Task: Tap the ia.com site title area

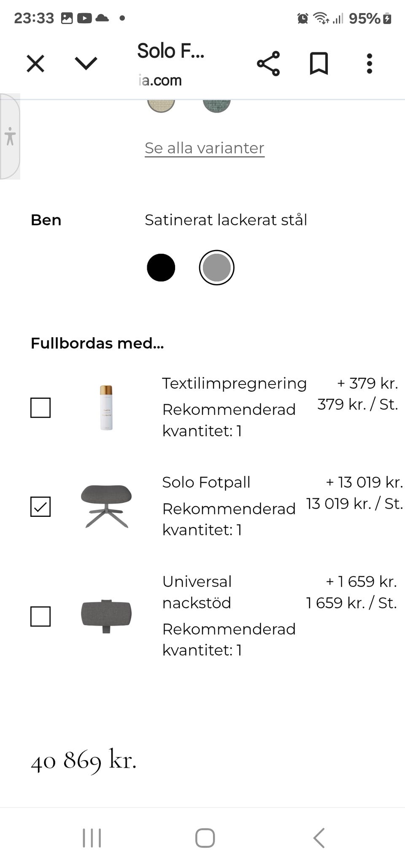Action: tap(159, 80)
